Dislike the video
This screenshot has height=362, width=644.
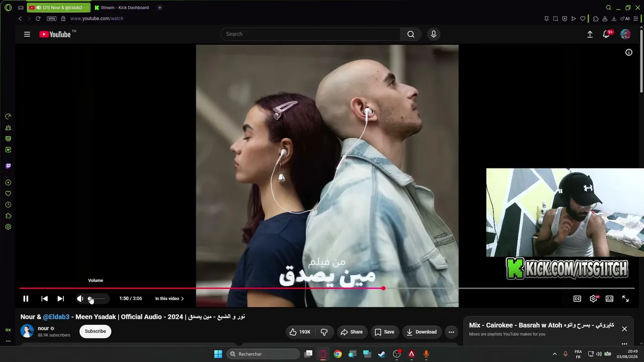click(325, 332)
